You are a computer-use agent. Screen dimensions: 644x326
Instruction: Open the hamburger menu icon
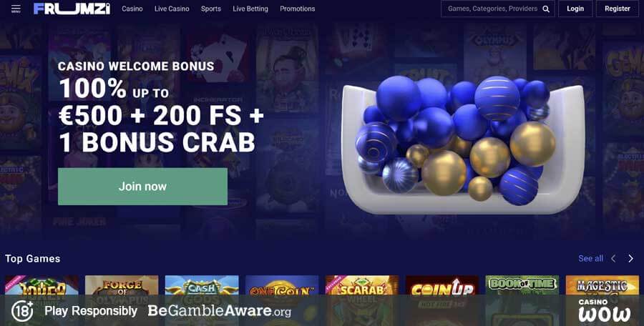click(16, 9)
